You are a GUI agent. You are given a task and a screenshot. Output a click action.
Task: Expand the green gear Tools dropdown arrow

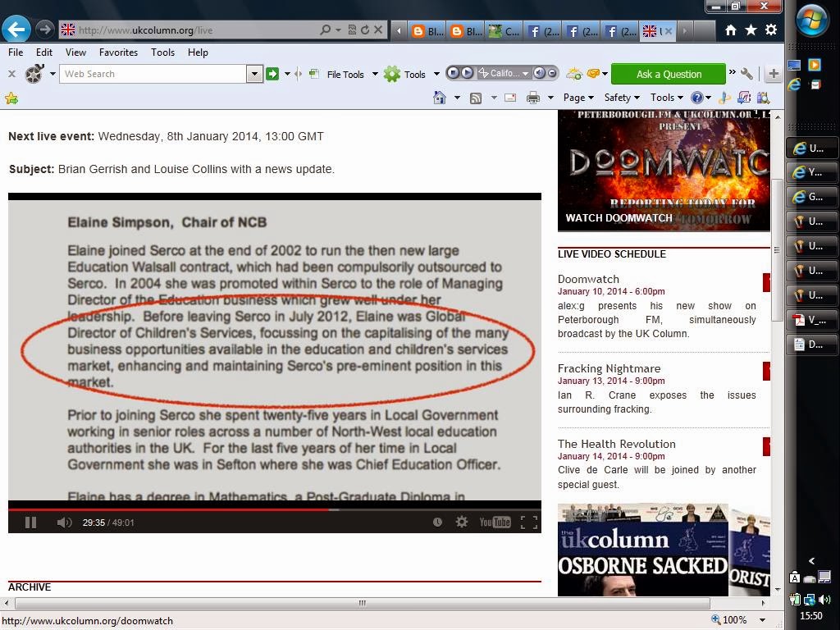click(x=436, y=74)
